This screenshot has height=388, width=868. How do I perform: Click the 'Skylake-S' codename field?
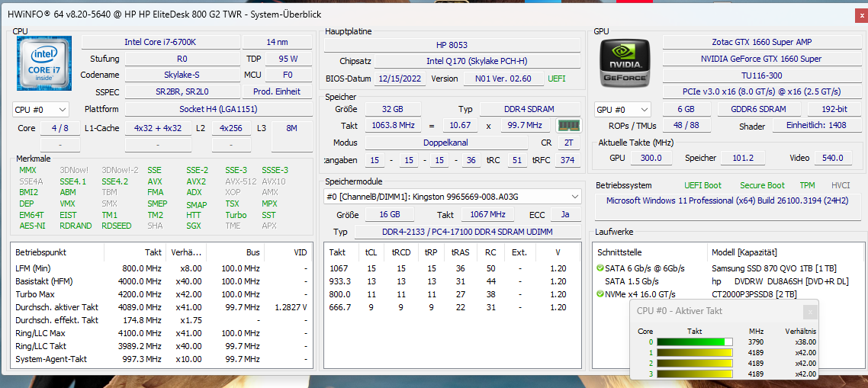tap(182, 75)
